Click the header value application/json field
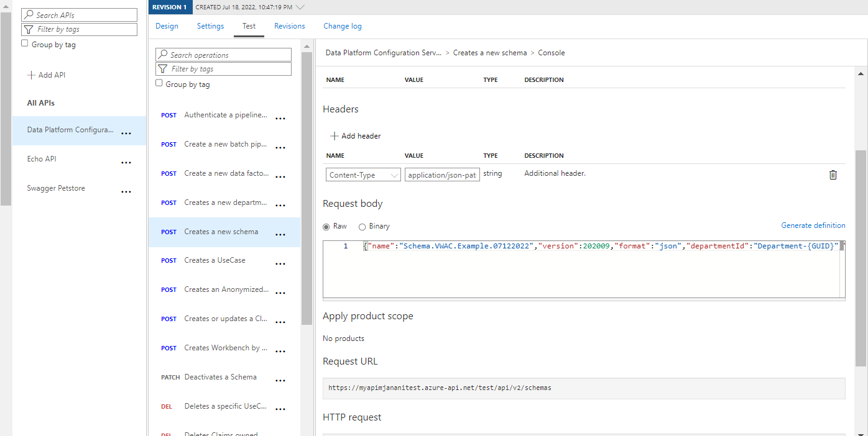The width and height of the screenshot is (868, 436). tap(442, 175)
